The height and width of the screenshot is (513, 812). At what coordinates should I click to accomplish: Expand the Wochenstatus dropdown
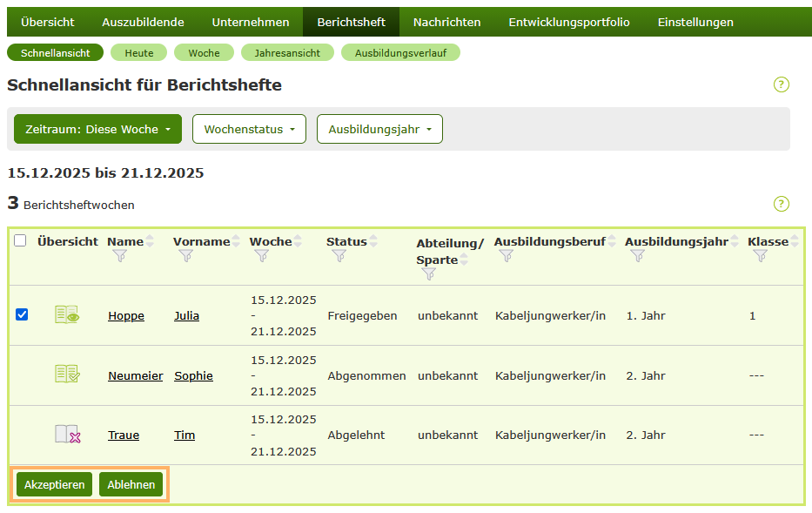coord(249,127)
